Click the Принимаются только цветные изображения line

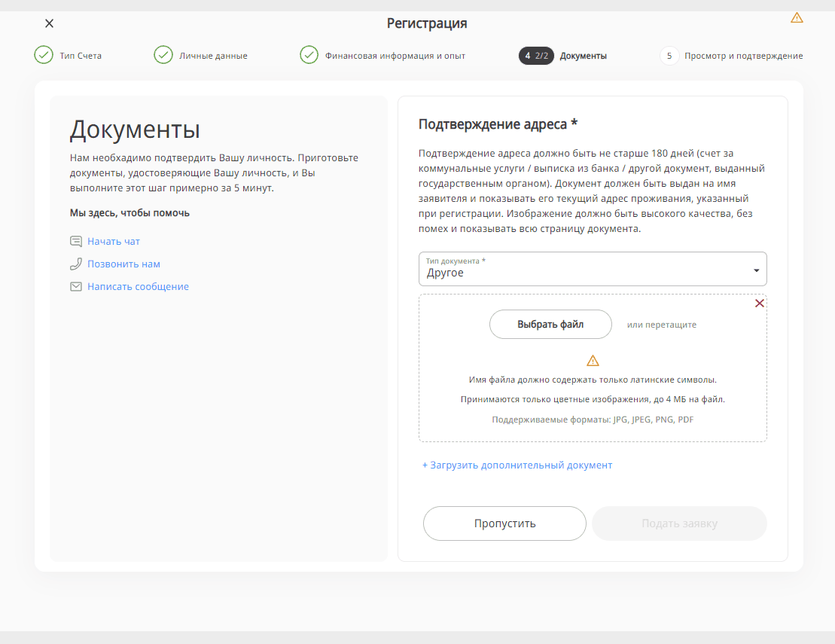click(x=593, y=399)
